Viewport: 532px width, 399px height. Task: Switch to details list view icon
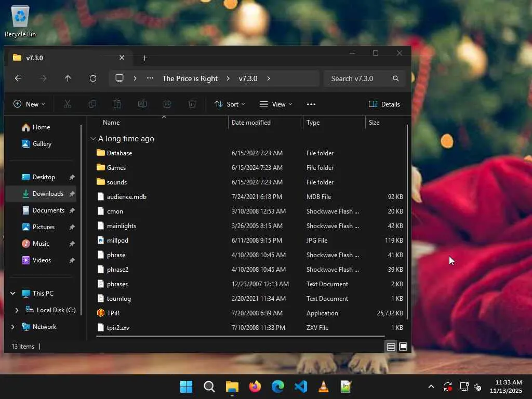point(391,347)
